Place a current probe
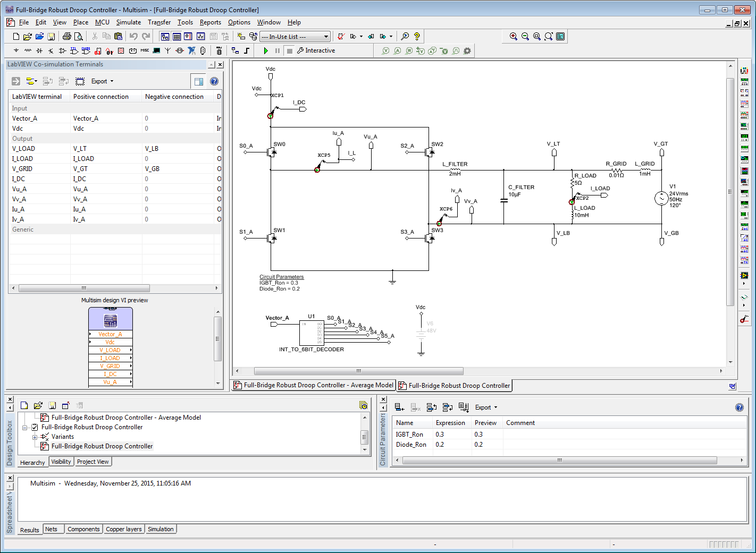 [x=398, y=51]
